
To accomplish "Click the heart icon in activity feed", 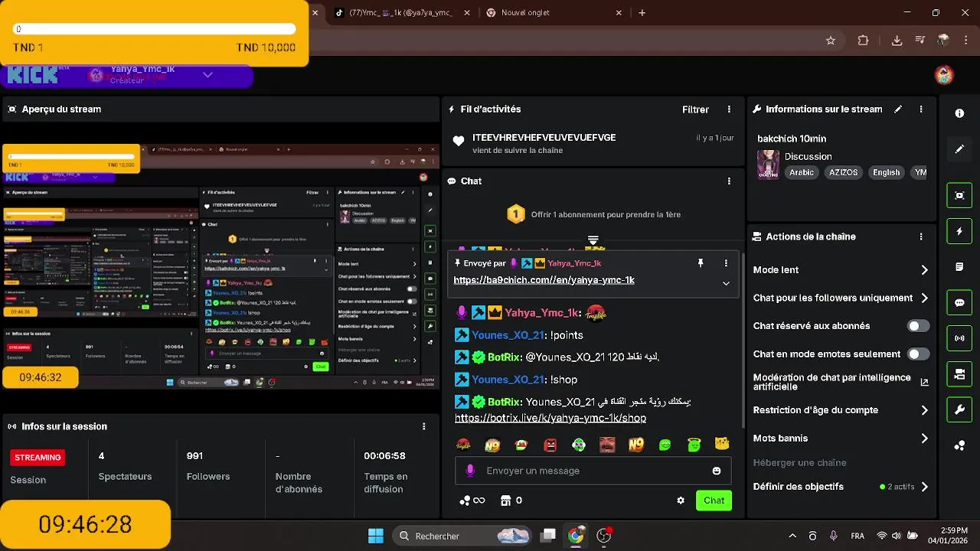I will click(x=459, y=141).
